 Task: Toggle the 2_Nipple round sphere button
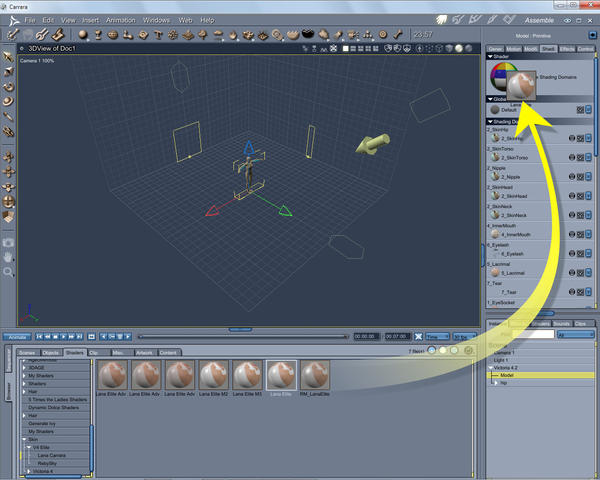572,176
